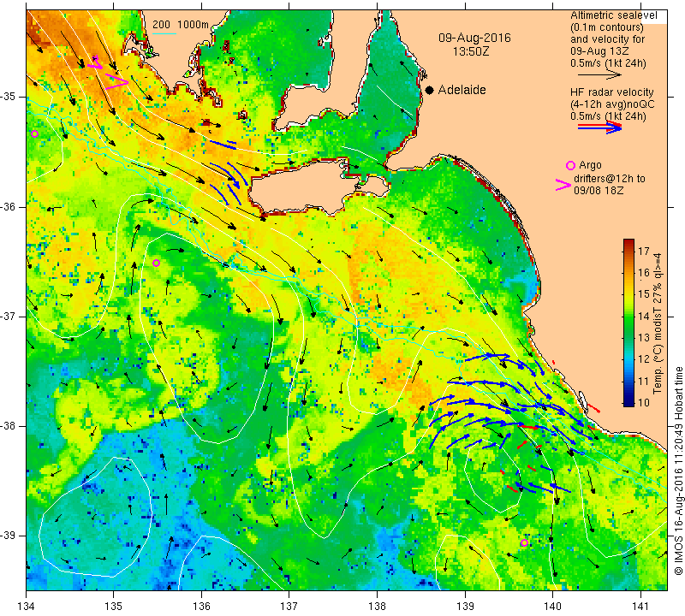Click the IMOS copyright timestamp text

coord(678,471)
